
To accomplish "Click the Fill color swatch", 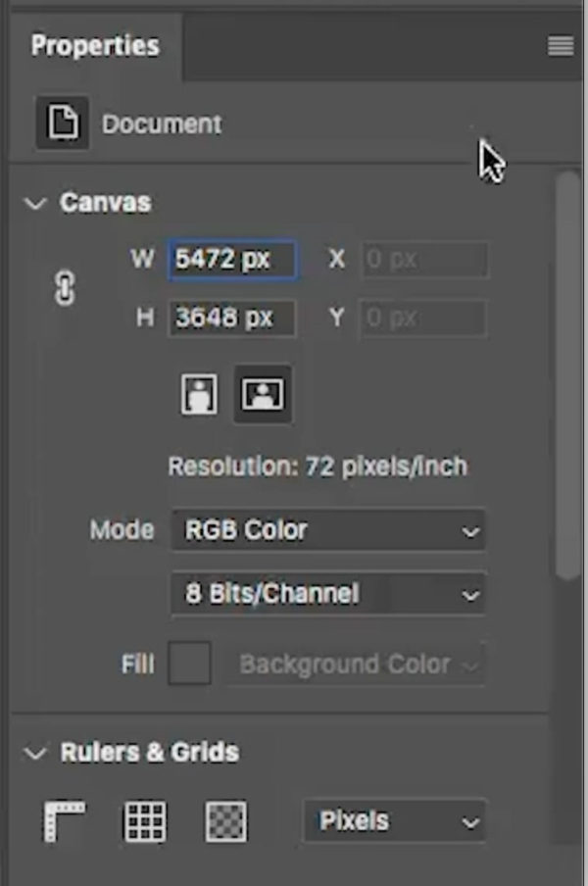I will point(189,664).
